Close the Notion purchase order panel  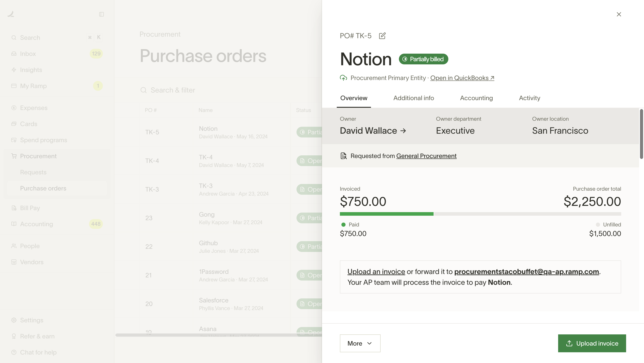[619, 15]
